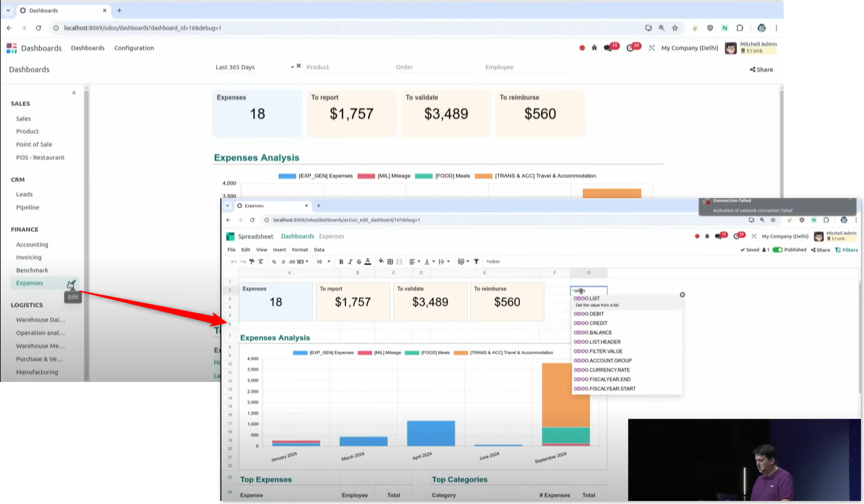Apply percent format in the spreadsheet toolbar
The height and width of the screenshot is (504, 864).
[x=274, y=262]
